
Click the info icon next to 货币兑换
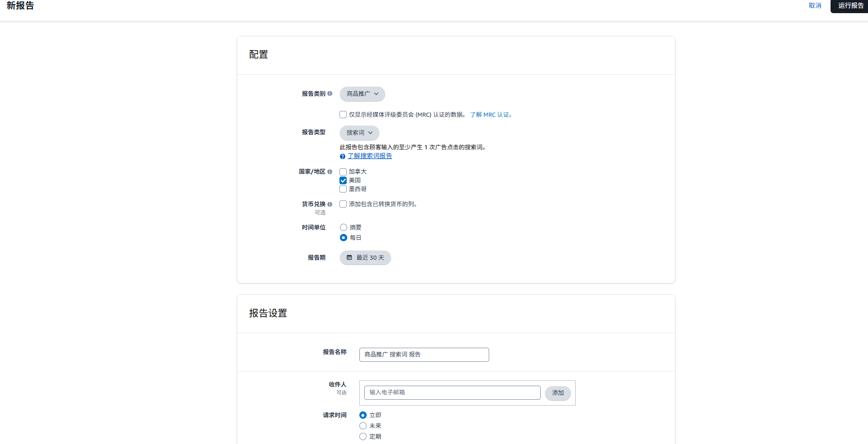(x=330, y=204)
